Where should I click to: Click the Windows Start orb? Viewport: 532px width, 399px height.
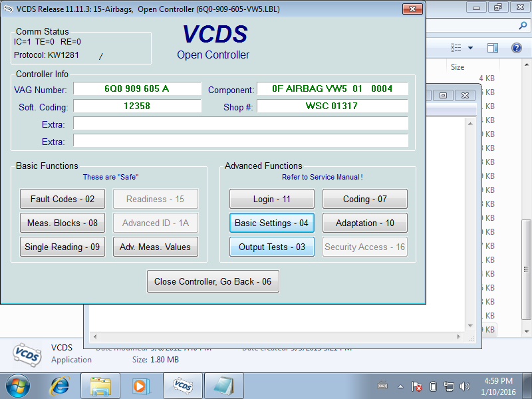coord(18,386)
